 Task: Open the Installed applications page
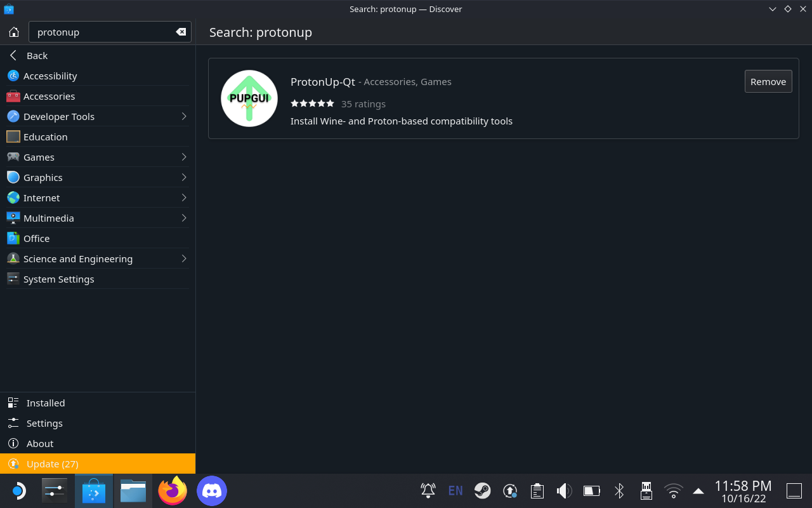98,403
